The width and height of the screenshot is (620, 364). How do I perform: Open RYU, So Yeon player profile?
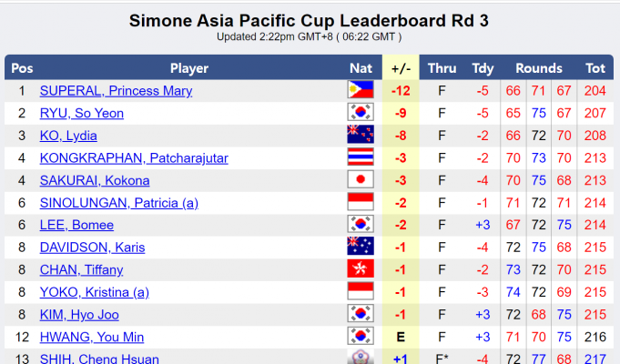click(x=82, y=114)
